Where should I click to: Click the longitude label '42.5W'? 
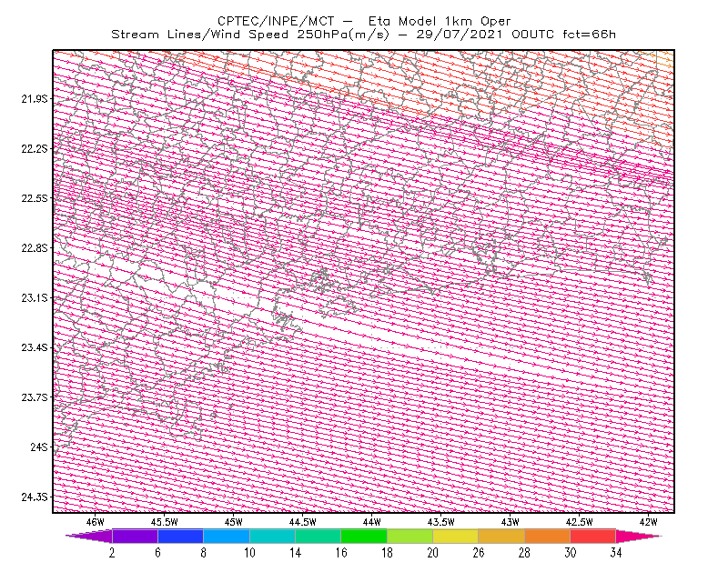(580, 522)
